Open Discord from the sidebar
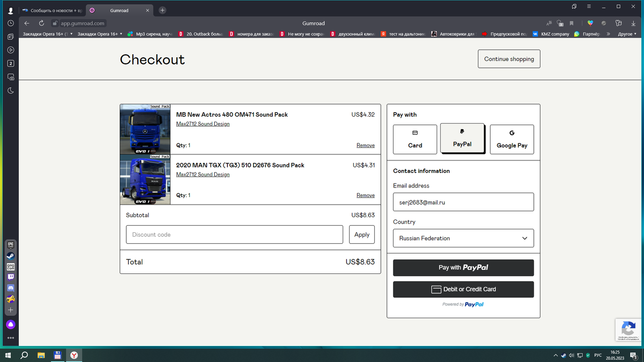The image size is (644, 362). tap(11, 288)
